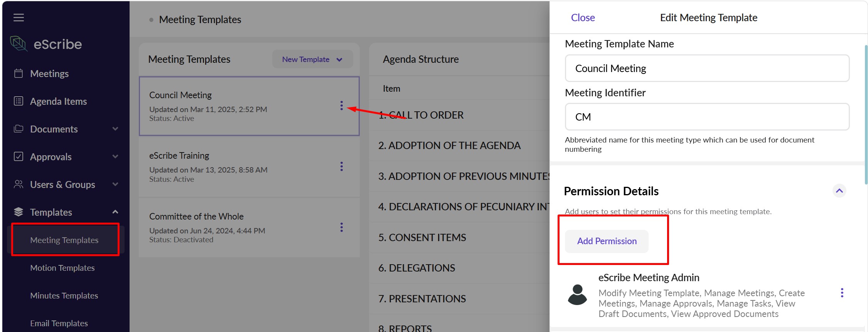Image resolution: width=868 pixels, height=332 pixels.
Task: Click the eScribe logo icon
Action: tap(19, 44)
